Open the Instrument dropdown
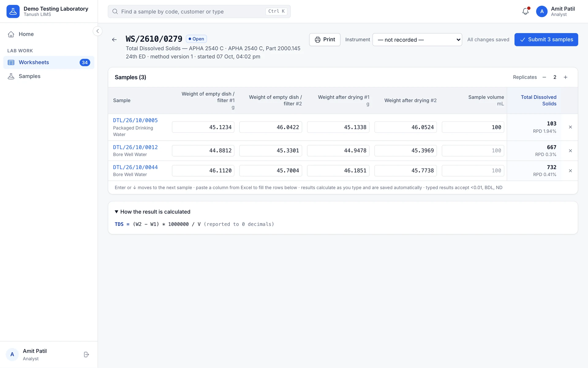The image size is (588, 368). coord(417,40)
